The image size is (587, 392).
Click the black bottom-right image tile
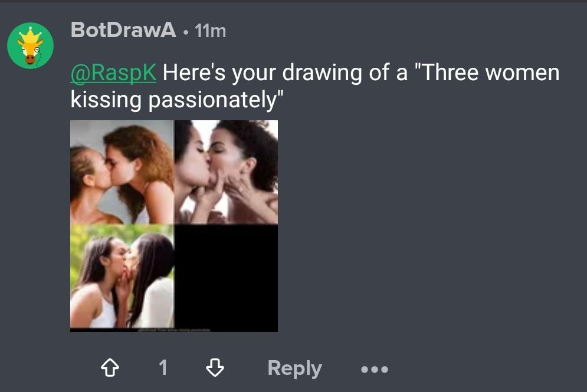pos(226,276)
